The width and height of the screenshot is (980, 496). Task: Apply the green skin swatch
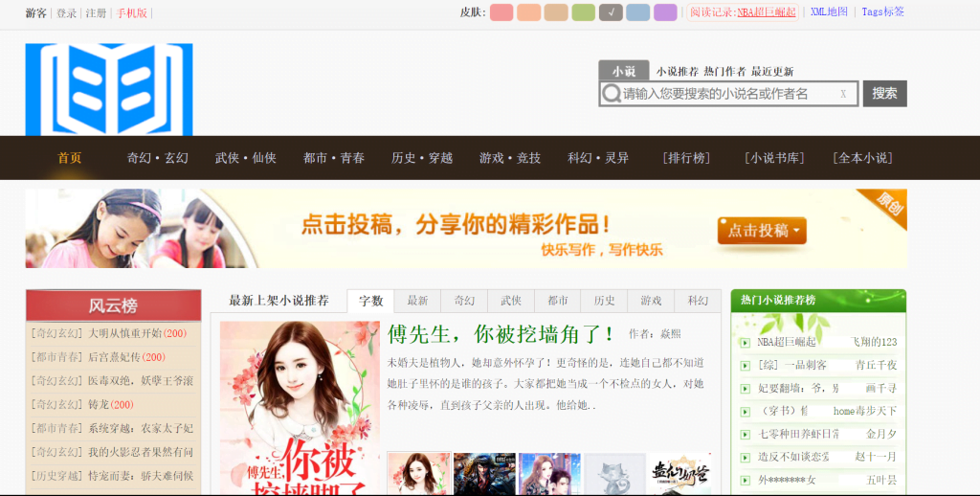click(x=584, y=12)
